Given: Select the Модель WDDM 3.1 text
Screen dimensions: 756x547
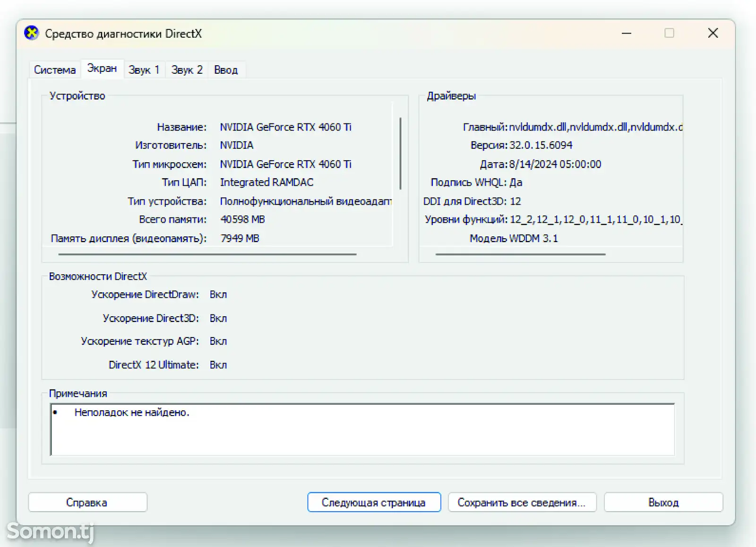Looking at the screenshot, I should coord(514,238).
